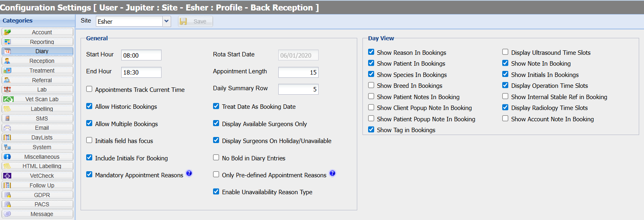Open help for Mandatory Appointment Reasons

(x=189, y=174)
